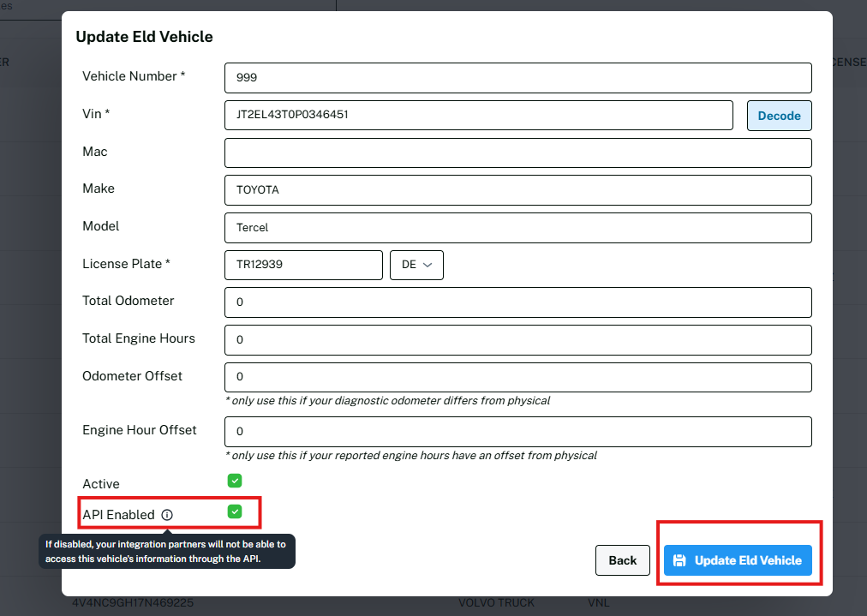Click the Active label text

click(101, 484)
